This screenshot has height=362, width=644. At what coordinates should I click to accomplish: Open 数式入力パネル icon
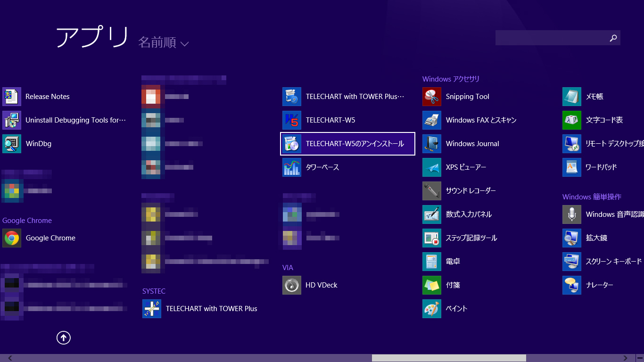[x=432, y=214]
